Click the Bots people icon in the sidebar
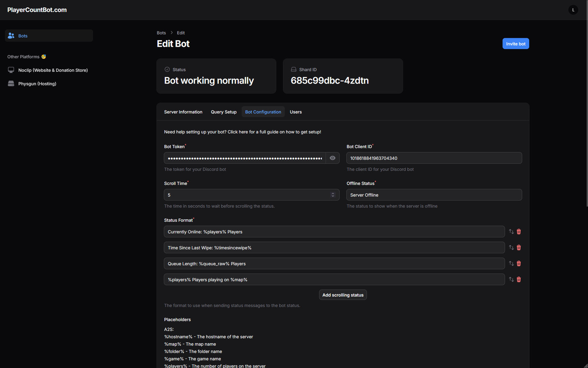This screenshot has width=588, height=368. 11,36
